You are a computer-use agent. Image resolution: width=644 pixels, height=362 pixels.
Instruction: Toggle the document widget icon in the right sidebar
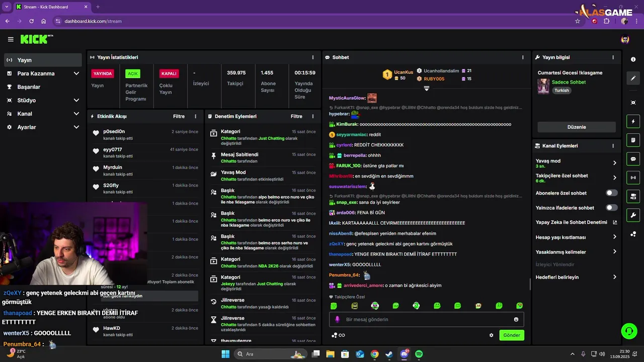[x=633, y=140]
